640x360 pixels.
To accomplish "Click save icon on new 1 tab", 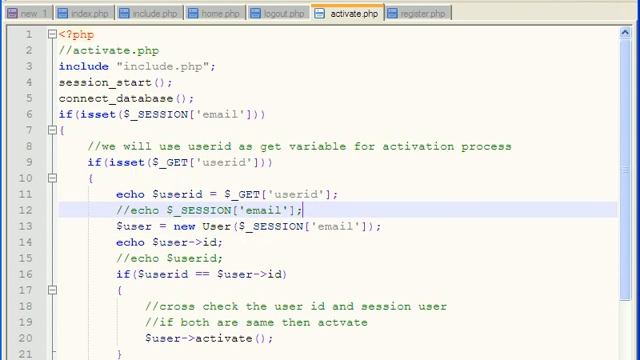I will coord(13,13).
